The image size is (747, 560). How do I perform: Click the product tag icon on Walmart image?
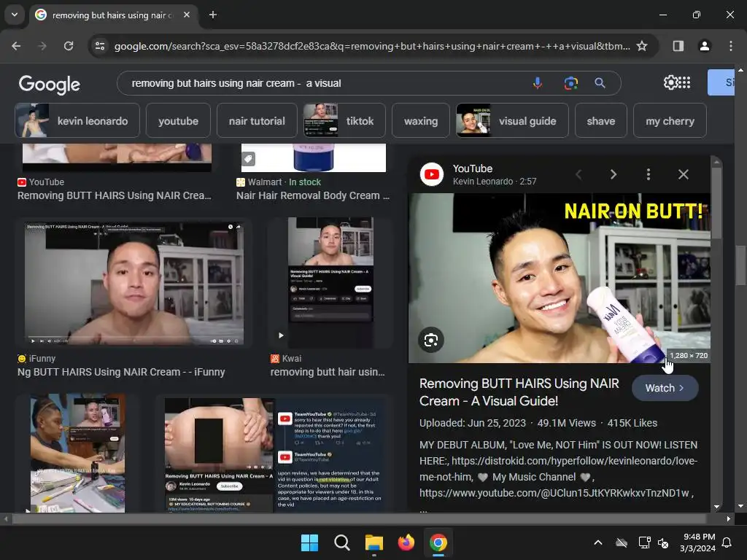248,159
